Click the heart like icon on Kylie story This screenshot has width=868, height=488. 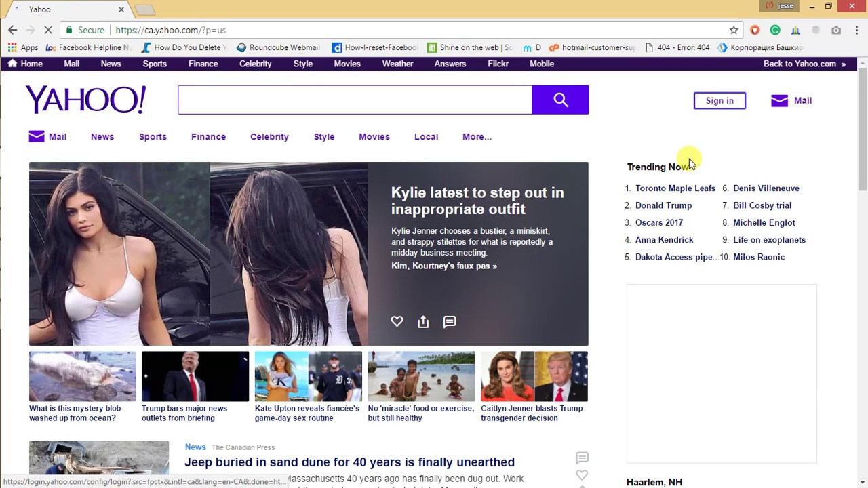tap(397, 322)
